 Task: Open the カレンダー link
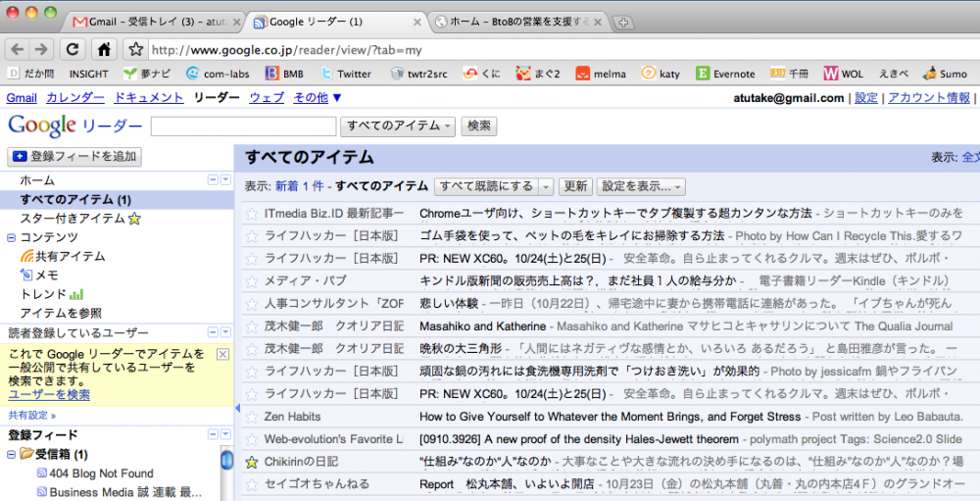click(x=75, y=98)
